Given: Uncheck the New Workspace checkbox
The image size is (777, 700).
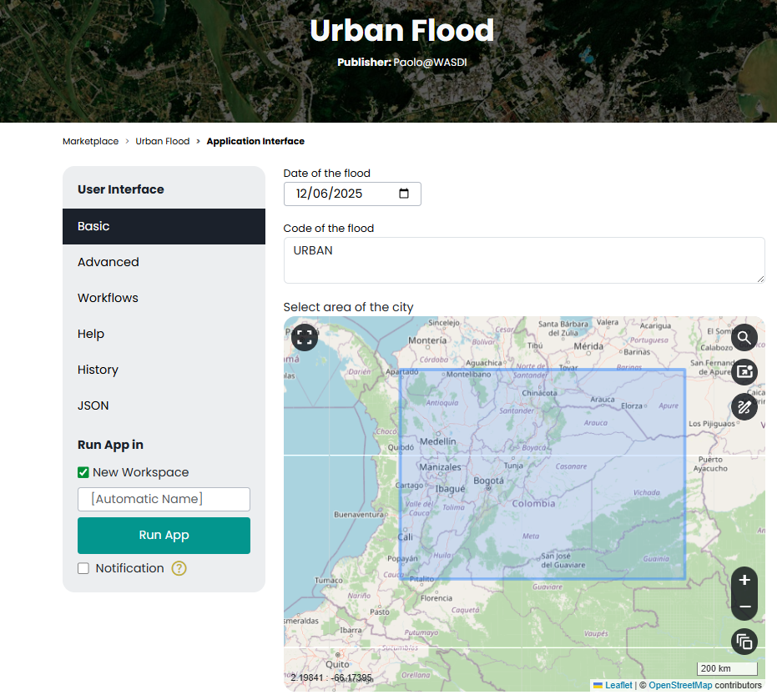Looking at the screenshot, I should click(x=83, y=472).
